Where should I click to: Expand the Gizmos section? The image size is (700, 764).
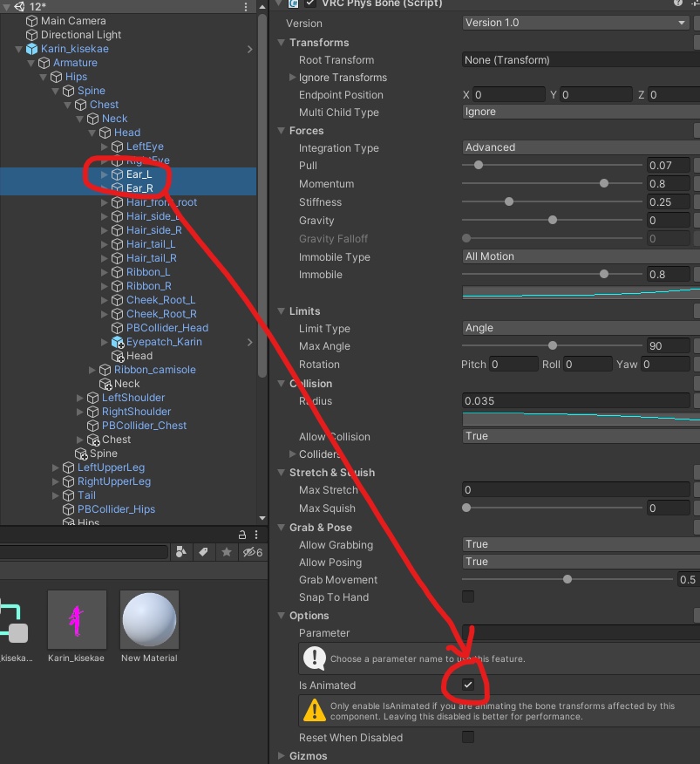click(281, 756)
